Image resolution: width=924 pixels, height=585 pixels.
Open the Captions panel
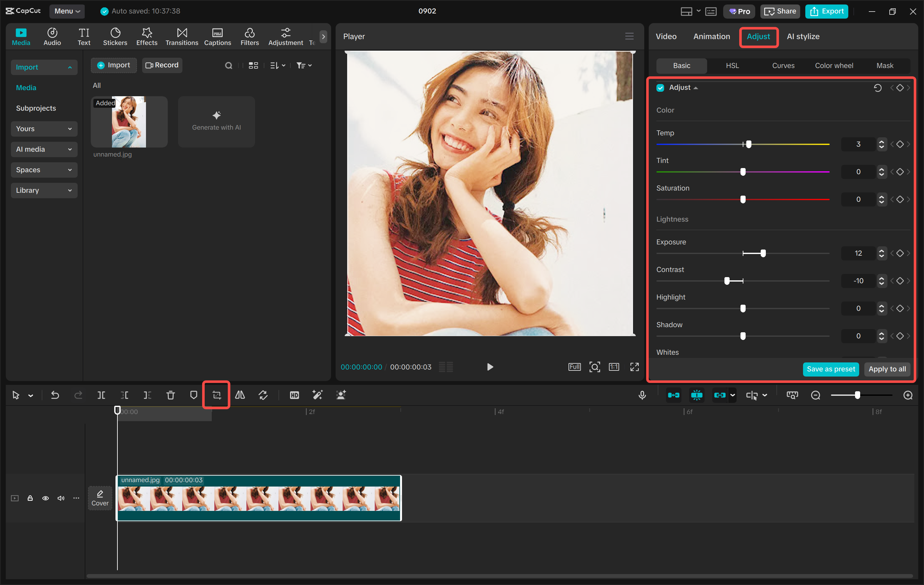[217, 37]
